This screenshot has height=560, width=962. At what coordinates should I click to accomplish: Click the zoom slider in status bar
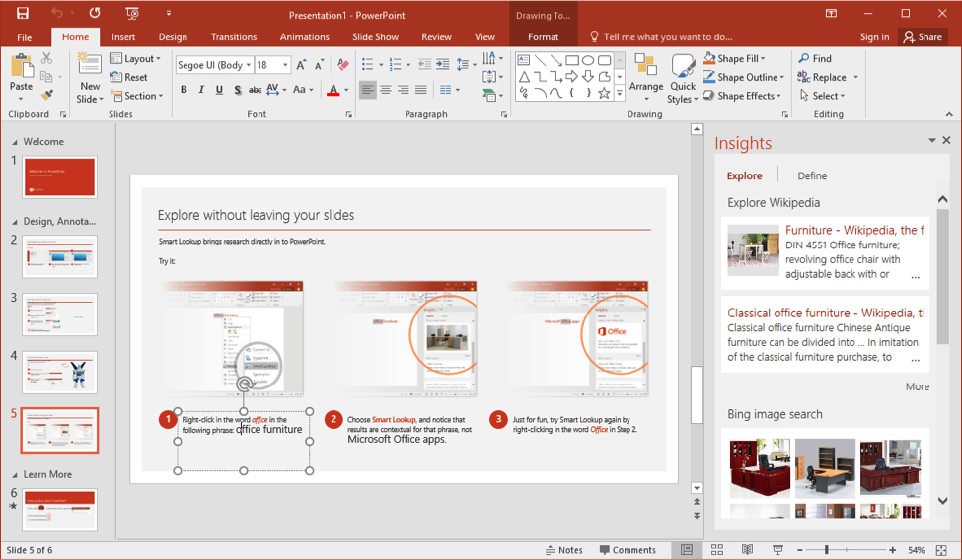coord(827,550)
